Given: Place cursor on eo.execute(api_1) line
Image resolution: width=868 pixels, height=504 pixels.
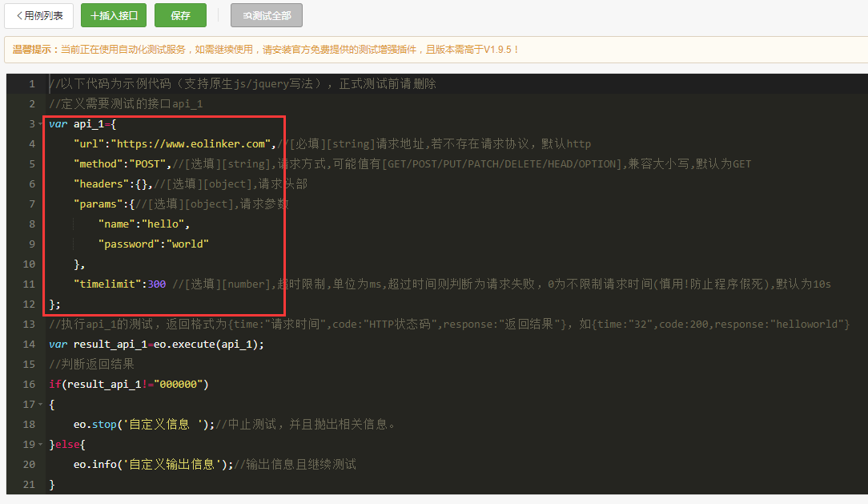Looking at the screenshot, I should [156, 344].
